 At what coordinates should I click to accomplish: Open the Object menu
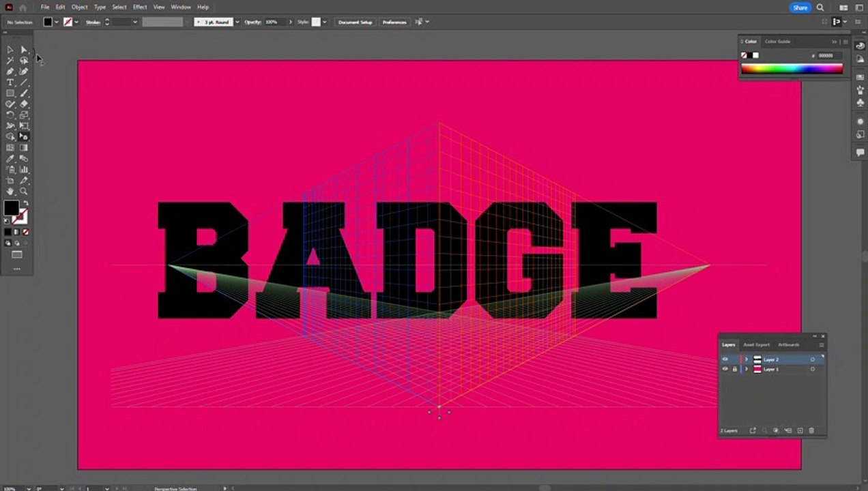point(79,7)
